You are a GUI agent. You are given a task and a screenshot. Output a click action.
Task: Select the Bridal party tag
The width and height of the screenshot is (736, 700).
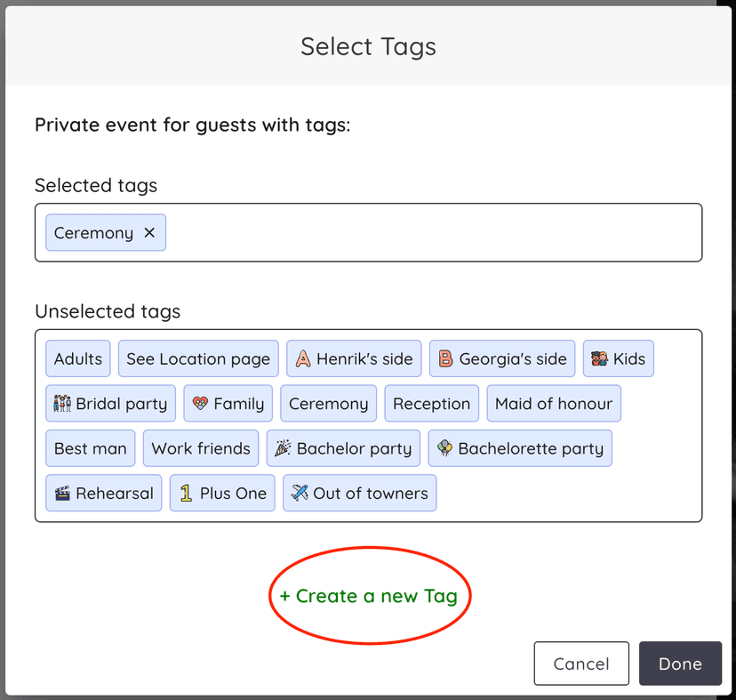click(110, 403)
